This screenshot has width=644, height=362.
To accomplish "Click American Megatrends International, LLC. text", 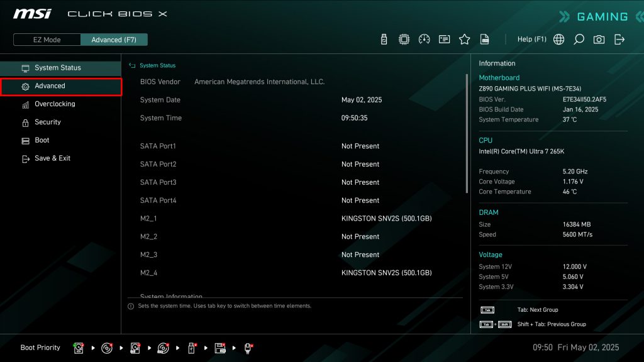I will (x=260, y=82).
